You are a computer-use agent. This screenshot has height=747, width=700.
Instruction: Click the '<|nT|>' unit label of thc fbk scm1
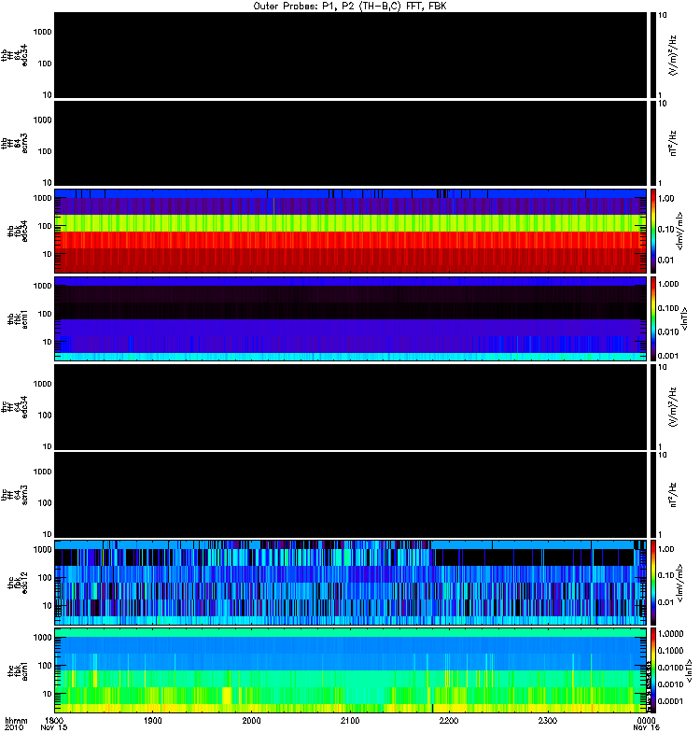coord(689,670)
